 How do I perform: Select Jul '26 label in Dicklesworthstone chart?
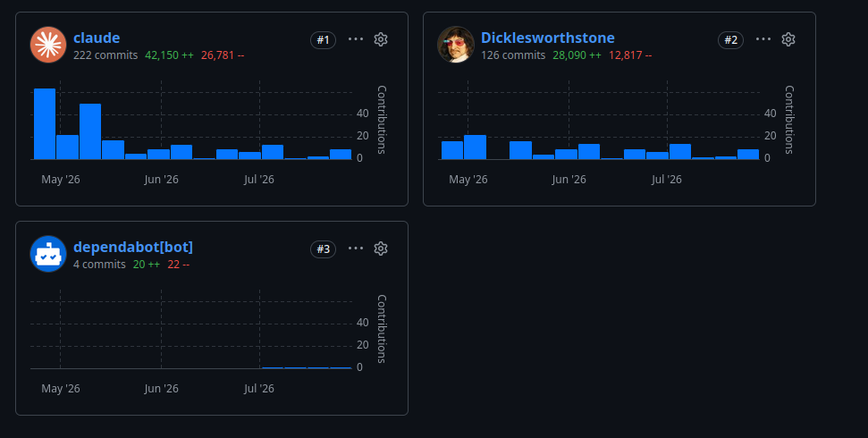(667, 180)
